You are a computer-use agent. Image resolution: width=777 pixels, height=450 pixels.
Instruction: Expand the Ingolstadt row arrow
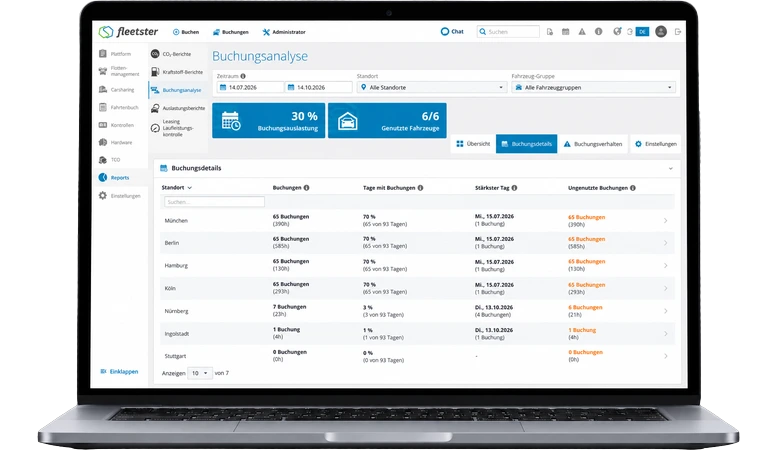coord(666,334)
